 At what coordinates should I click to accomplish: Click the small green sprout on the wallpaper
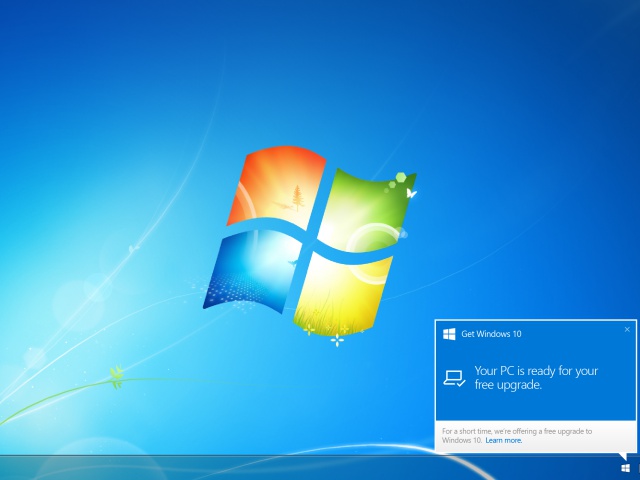(x=117, y=376)
